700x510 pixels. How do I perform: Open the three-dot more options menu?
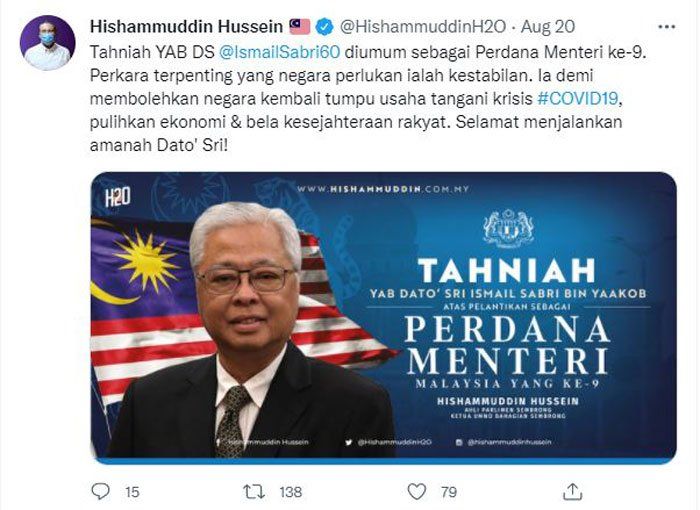(x=667, y=27)
